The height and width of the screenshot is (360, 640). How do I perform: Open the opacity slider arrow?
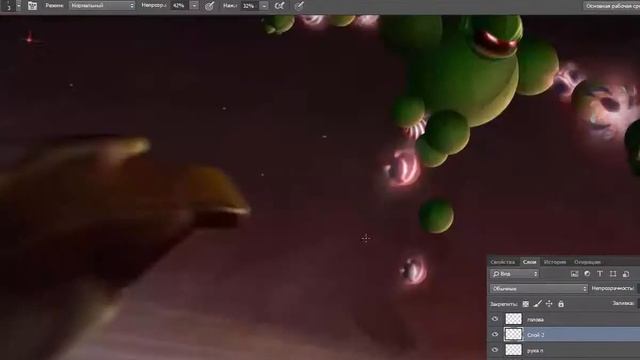[x=194, y=6]
